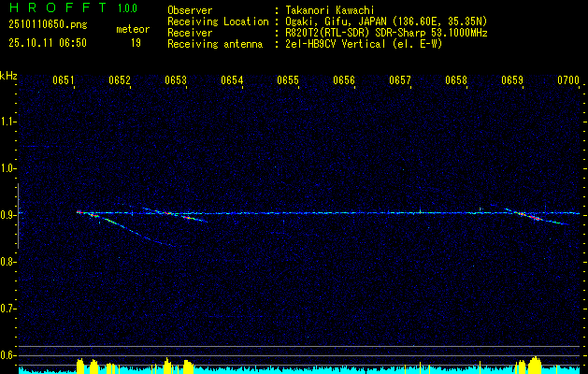588x374 pixels.
Task: Select the 1.1 frequency axis label
Action: (8, 121)
